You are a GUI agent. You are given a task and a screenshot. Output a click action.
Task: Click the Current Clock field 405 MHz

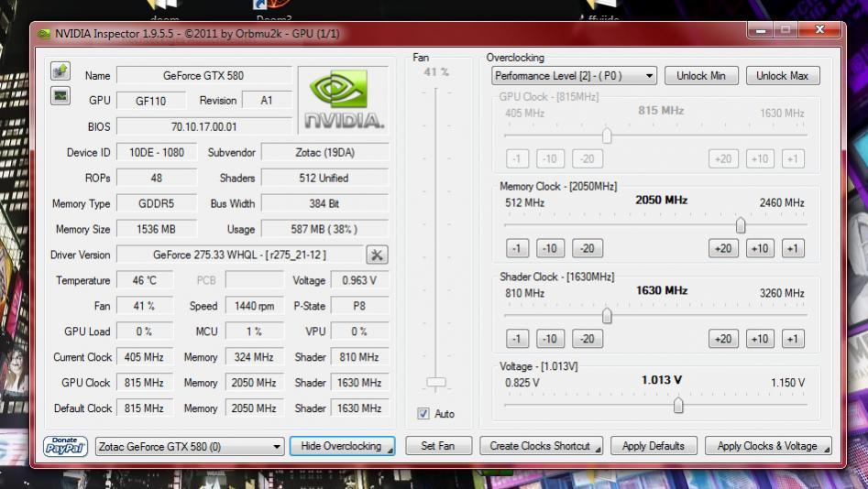[145, 357]
